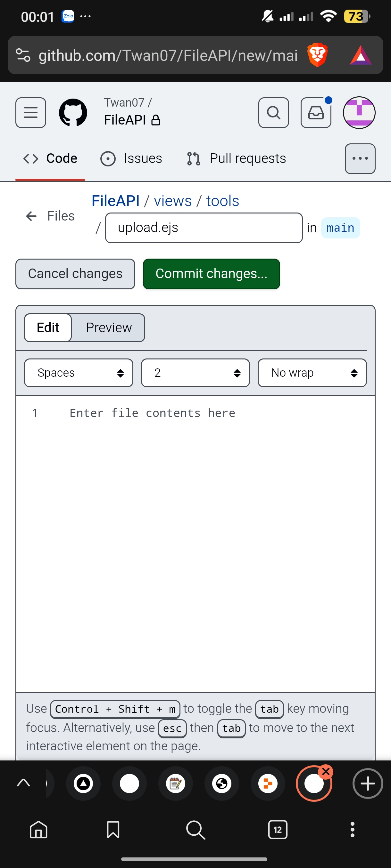This screenshot has height=868, width=391.
Task: Click the upload.ejs file name field
Action: (x=204, y=228)
